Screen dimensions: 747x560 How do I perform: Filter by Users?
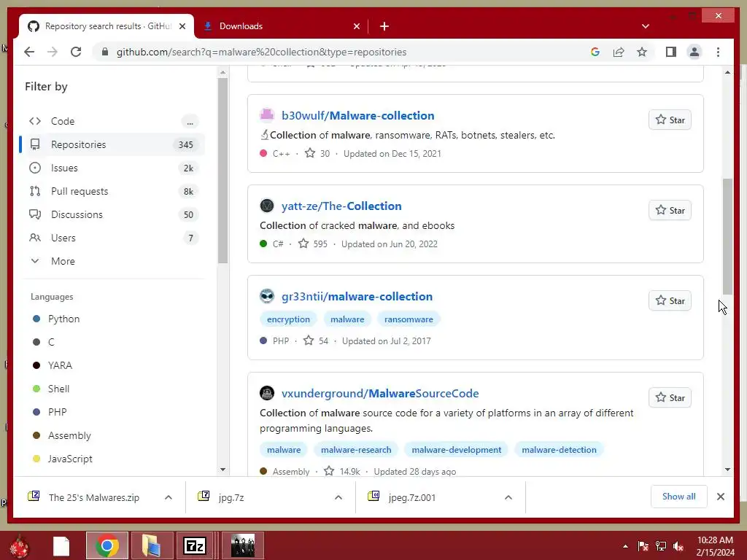coord(113,238)
